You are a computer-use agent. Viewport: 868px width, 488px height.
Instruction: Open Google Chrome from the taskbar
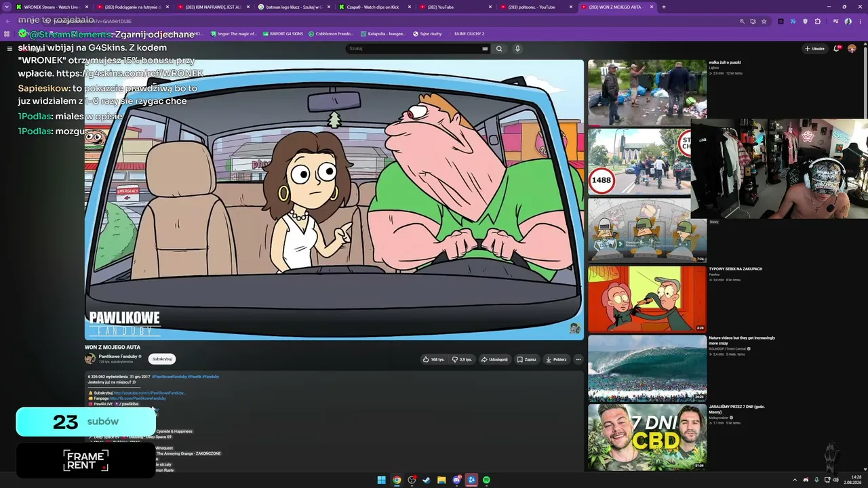pos(397,480)
